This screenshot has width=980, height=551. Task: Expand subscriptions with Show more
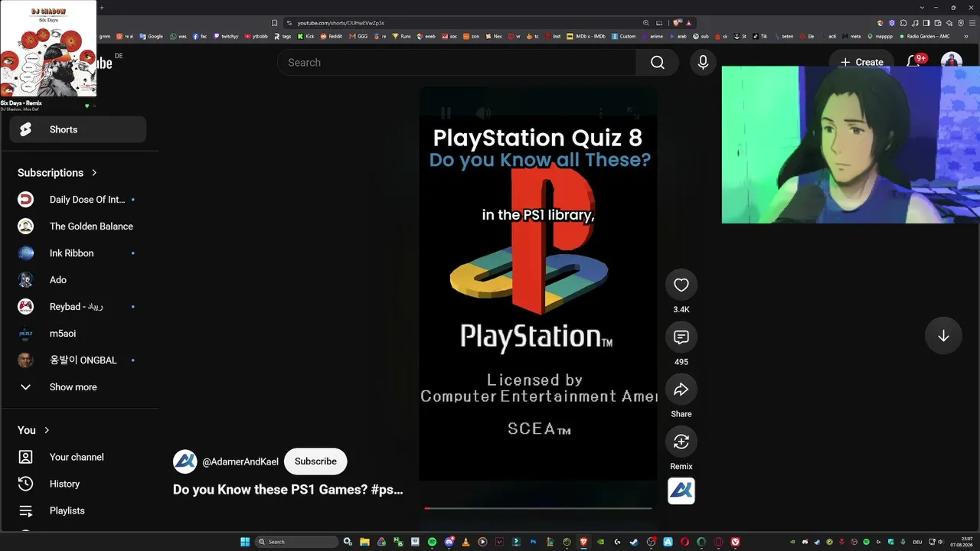pos(77,387)
